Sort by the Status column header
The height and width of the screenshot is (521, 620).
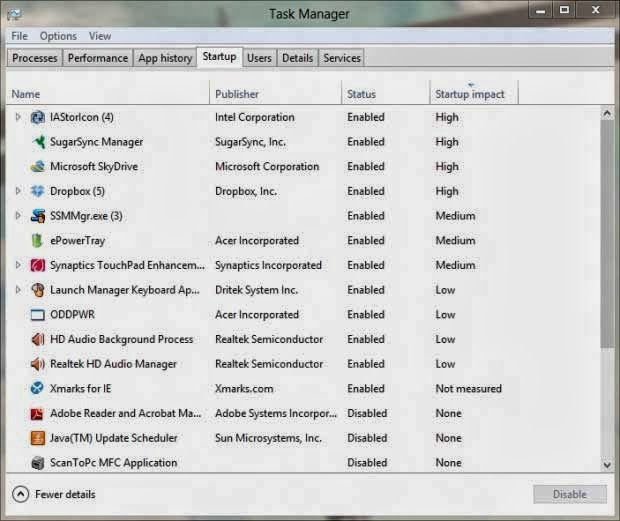click(x=386, y=93)
